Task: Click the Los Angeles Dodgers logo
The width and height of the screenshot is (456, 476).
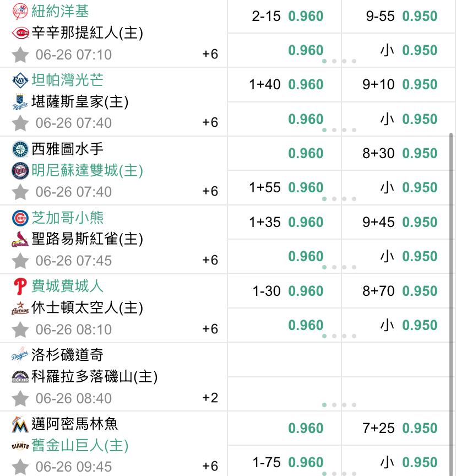Action: click(x=20, y=355)
